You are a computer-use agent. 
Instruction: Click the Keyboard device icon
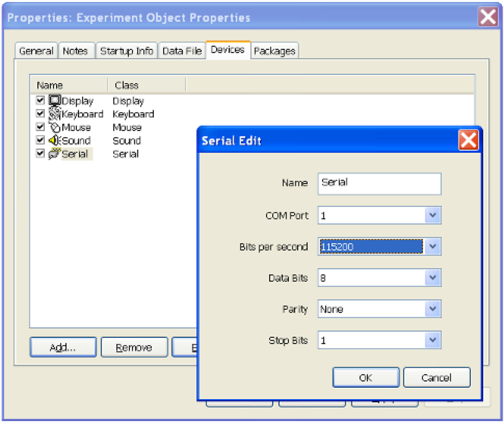click(55, 114)
